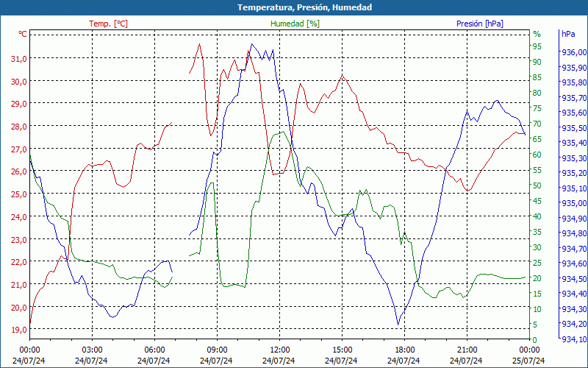Click the 935,90 pressure axis value
Screen dimensions: 588x368
coord(574,68)
